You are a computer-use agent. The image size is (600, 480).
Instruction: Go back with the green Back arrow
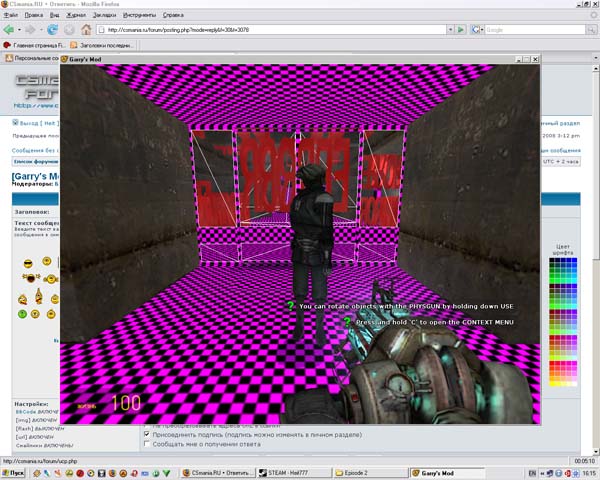[8, 29]
